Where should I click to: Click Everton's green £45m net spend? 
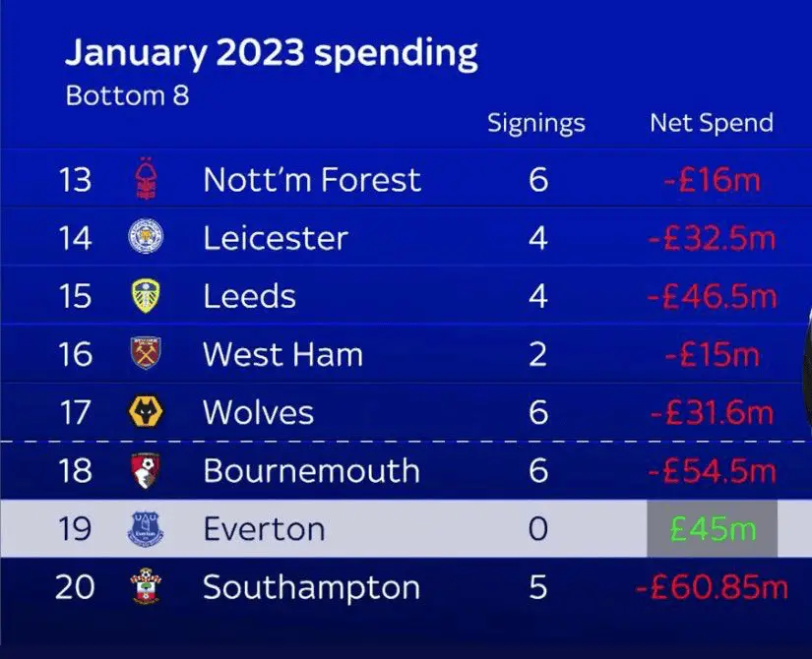[713, 529]
